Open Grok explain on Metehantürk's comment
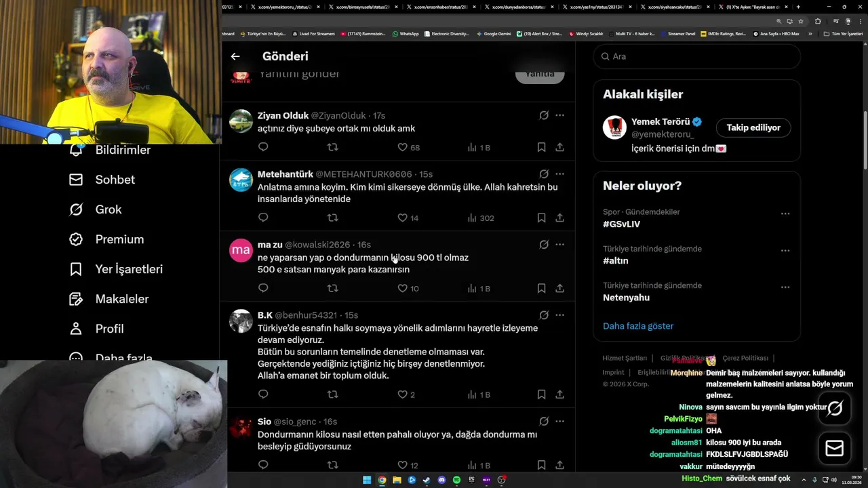The height and width of the screenshot is (488, 868). coord(544,174)
